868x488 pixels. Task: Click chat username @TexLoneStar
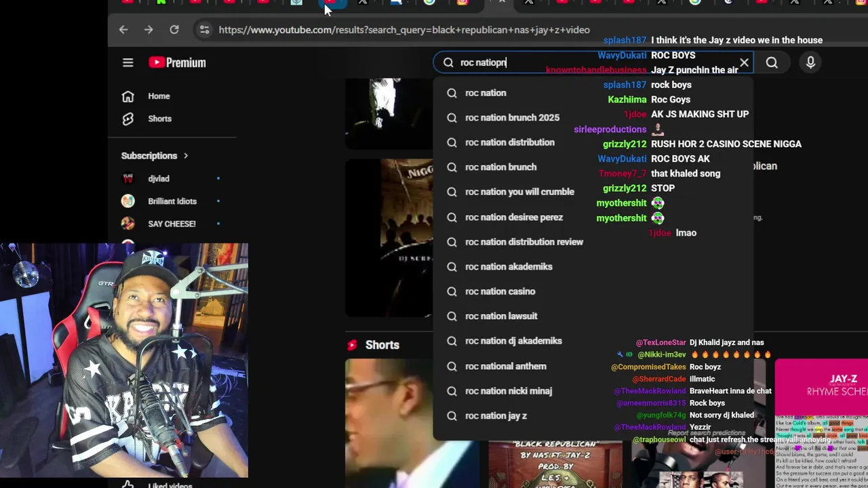click(661, 343)
